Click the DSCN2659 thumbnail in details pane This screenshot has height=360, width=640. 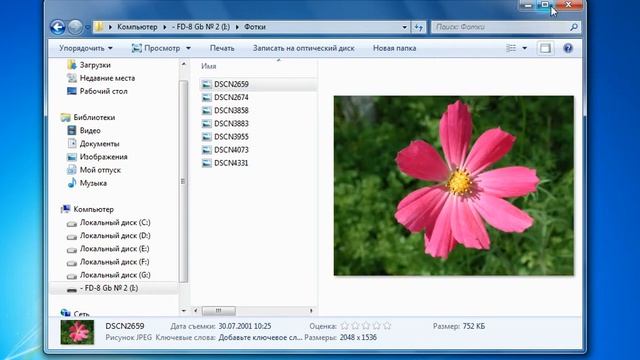coord(77,332)
